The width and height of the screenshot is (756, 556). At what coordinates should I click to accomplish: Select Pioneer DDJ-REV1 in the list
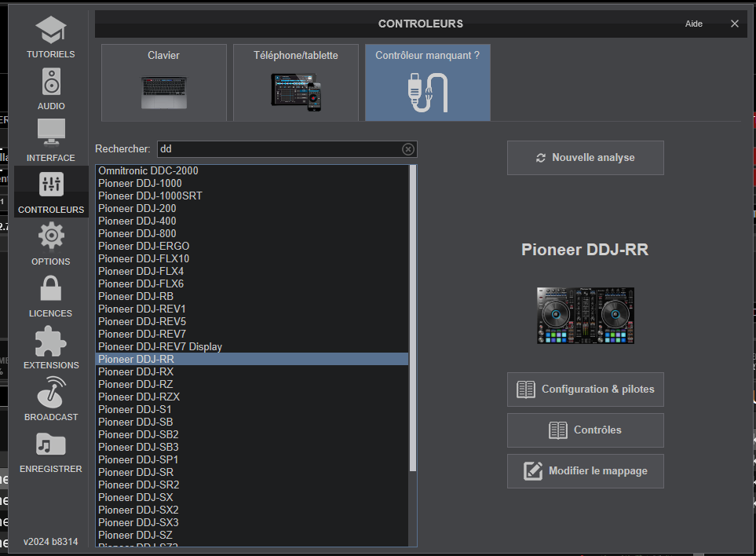click(x=252, y=309)
